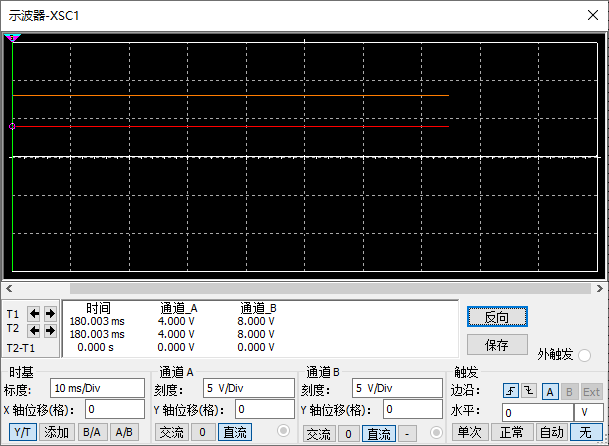Click the 时间 column header
Screen dimensions: 609x446
[x=98, y=308]
